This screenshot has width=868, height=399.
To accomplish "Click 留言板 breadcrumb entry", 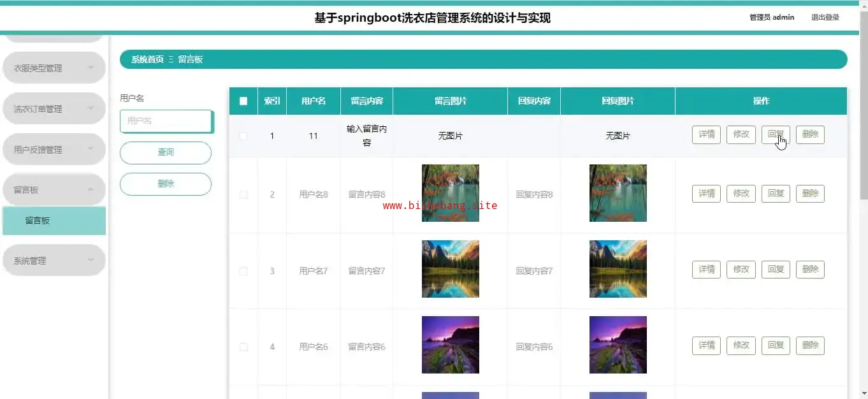I will tap(191, 59).
